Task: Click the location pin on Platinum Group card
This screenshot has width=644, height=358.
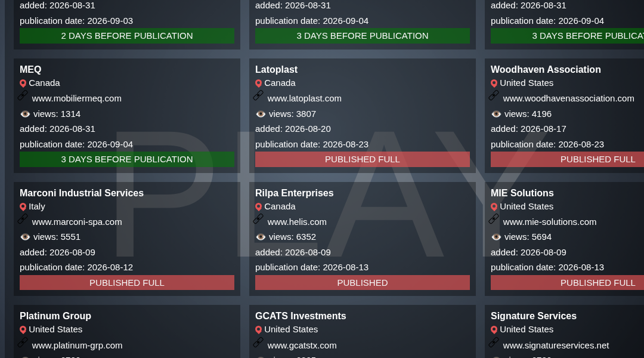Action: (23, 330)
